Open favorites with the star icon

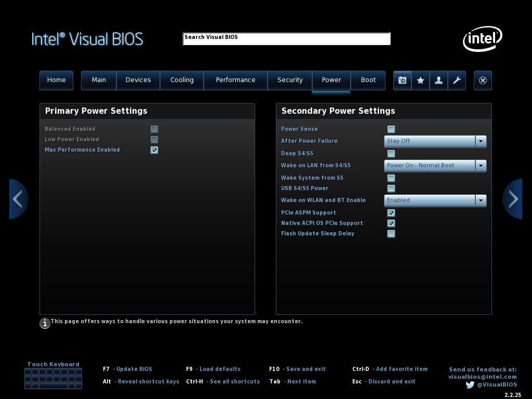click(x=421, y=81)
